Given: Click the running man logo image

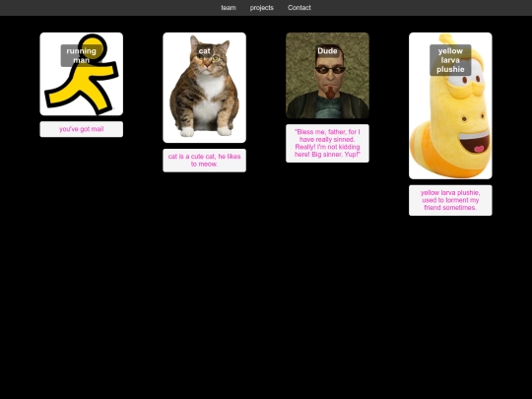Looking at the screenshot, I should click(x=82, y=74).
